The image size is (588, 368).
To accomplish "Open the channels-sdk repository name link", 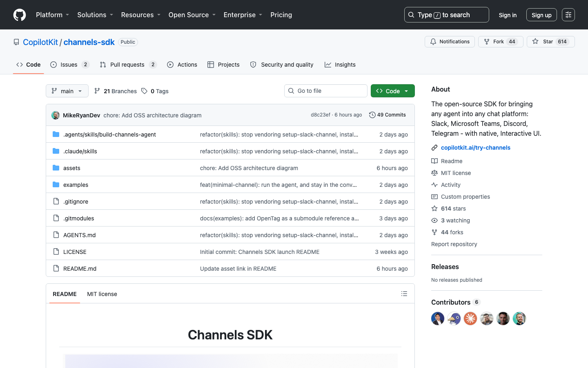I will [x=89, y=42].
